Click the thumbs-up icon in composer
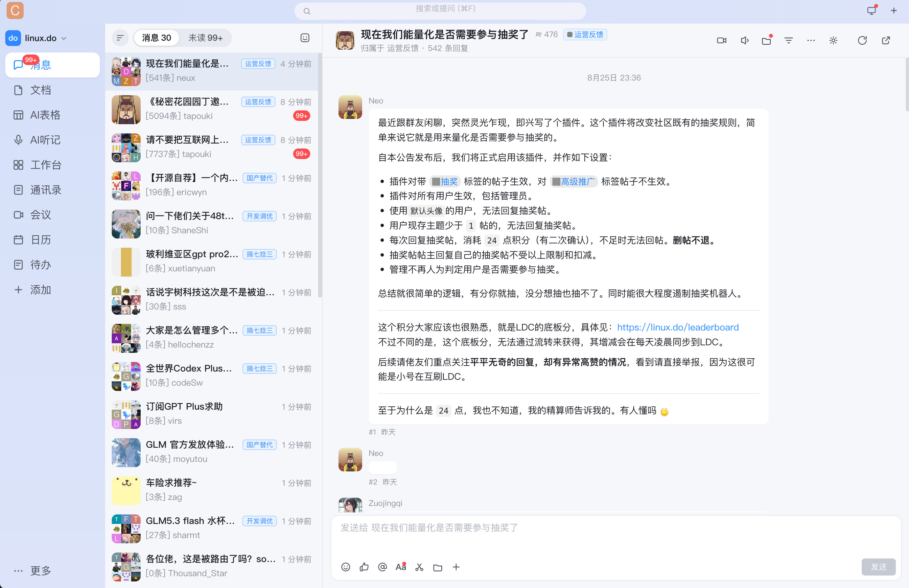This screenshot has width=909, height=588. click(364, 567)
